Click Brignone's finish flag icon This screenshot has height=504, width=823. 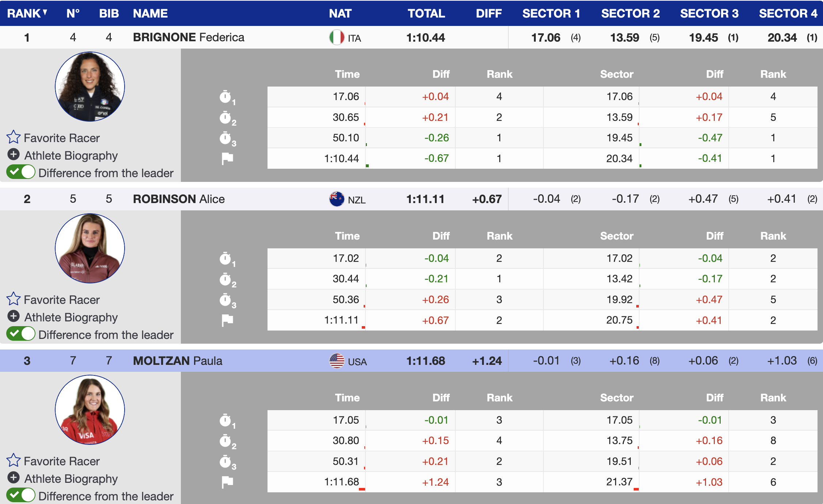coord(227,159)
